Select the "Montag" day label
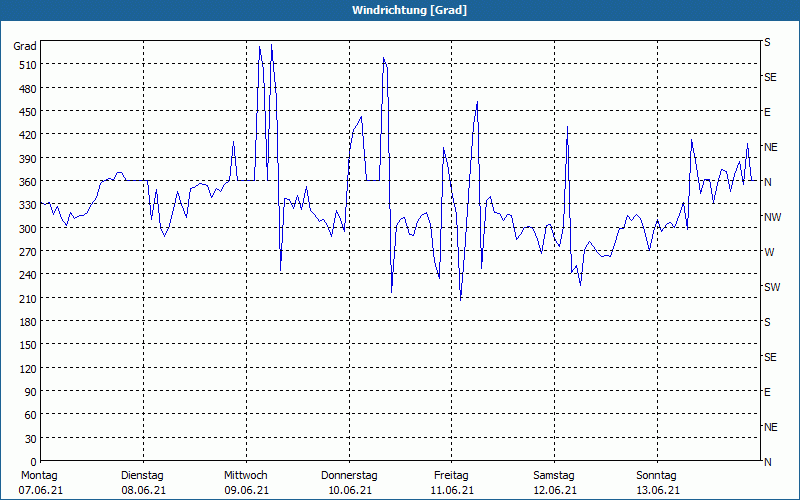This screenshot has height=500, width=800. 39,476
